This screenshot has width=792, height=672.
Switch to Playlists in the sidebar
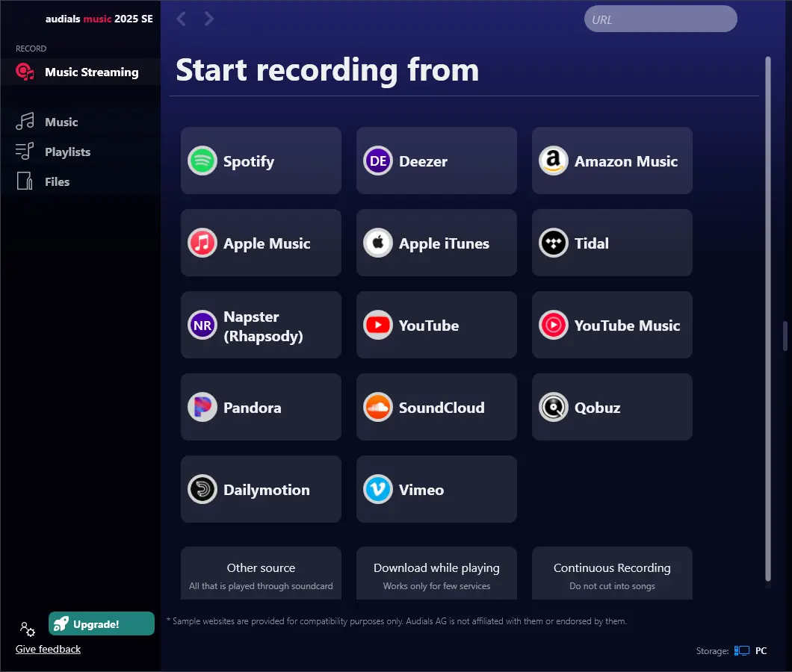(x=66, y=152)
